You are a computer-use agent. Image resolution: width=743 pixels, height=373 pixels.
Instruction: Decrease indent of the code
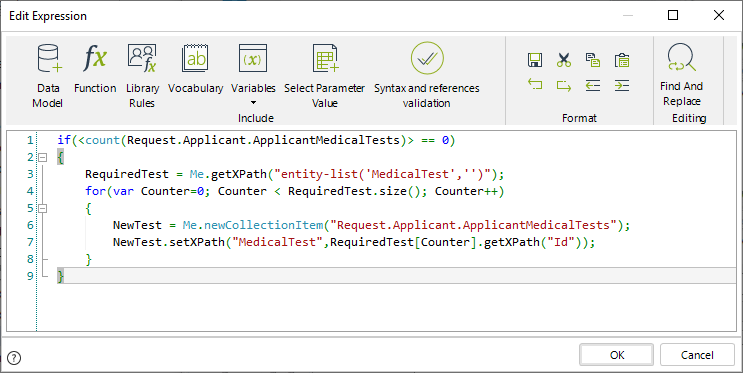pyautogui.click(x=593, y=85)
